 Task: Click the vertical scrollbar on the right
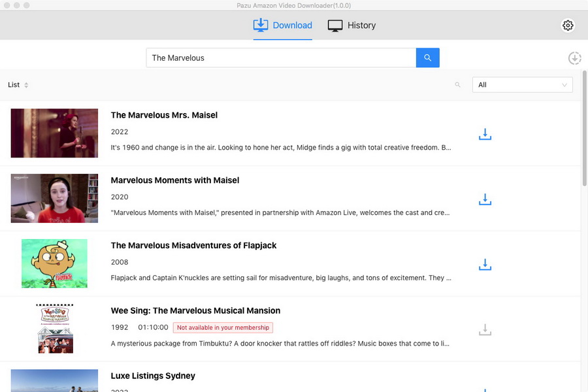coord(584,131)
